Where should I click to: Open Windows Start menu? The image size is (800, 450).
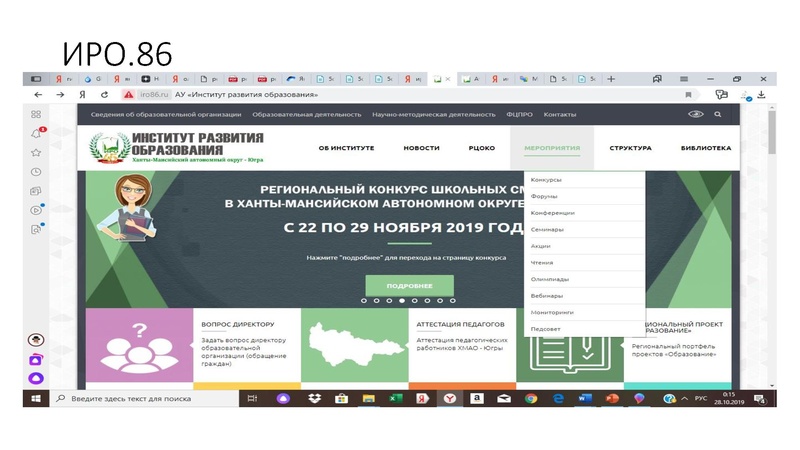click(x=36, y=398)
